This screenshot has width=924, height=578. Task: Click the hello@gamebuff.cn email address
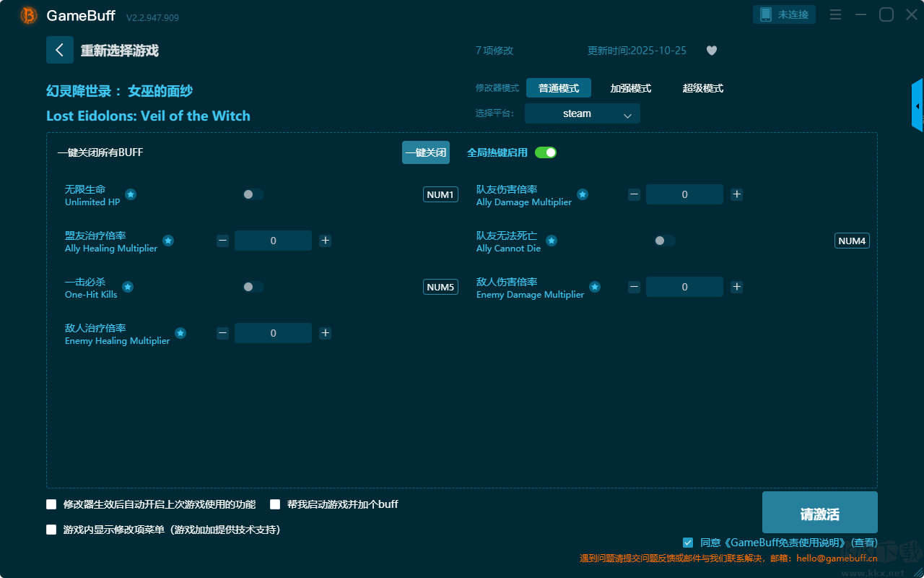pyautogui.click(x=837, y=558)
